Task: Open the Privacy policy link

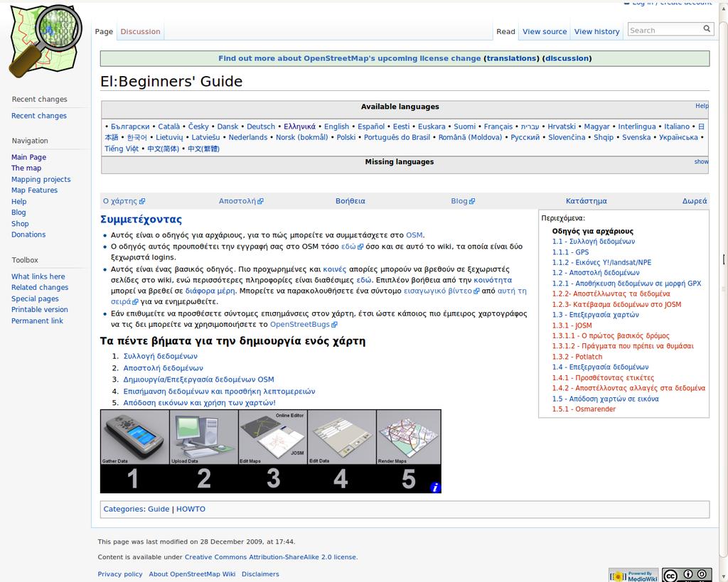Action: tap(119, 574)
